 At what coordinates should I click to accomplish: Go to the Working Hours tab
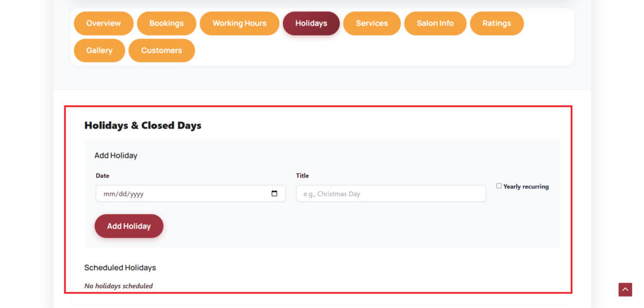239,23
